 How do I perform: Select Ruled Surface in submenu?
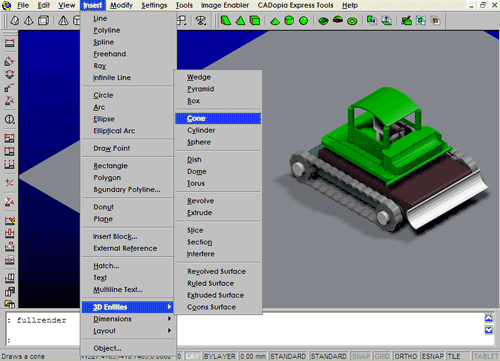[218, 284]
